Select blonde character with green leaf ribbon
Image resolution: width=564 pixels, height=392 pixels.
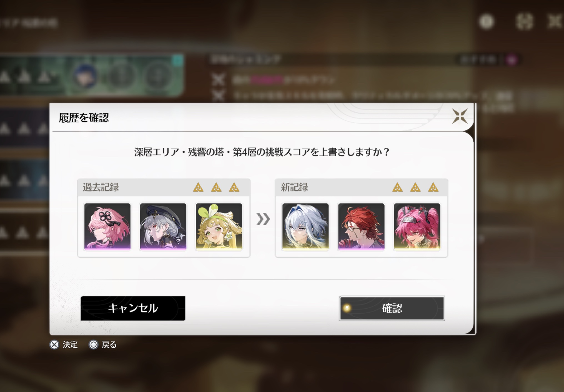(219, 226)
